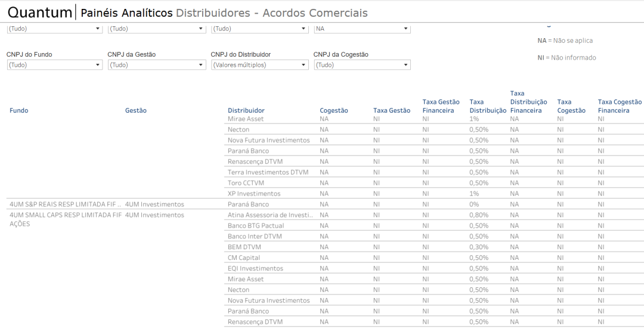Click the NI = Não informado legend
This screenshot has width=644, height=329.
coord(566,57)
